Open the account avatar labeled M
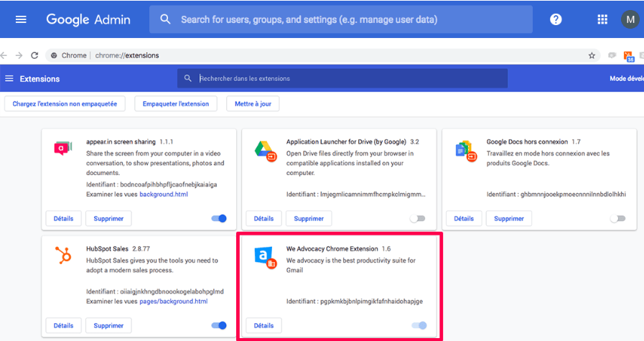This screenshot has height=341, width=644. click(630, 19)
